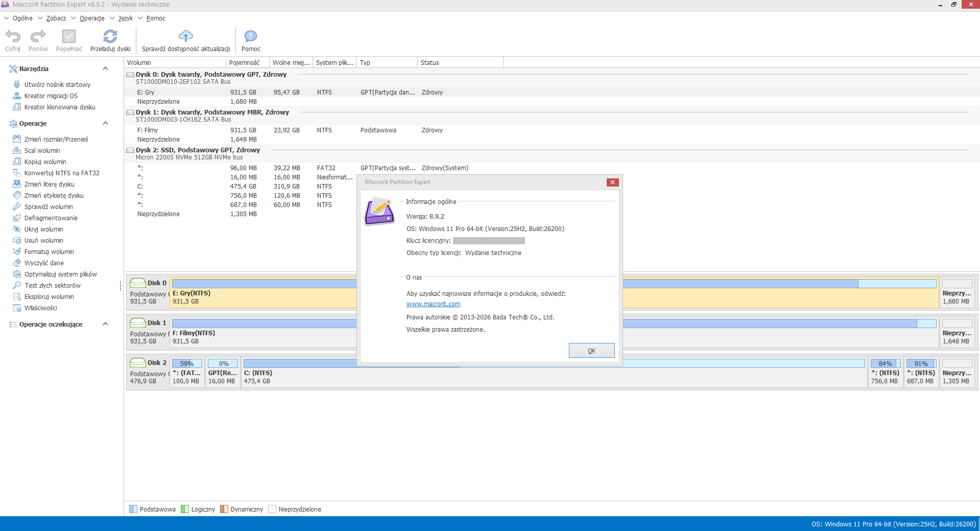Select Disk 2 NTFS 91% partition block
Image resolution: width=980 pixels, height=531 pixels.
click(x=921, y=372)
